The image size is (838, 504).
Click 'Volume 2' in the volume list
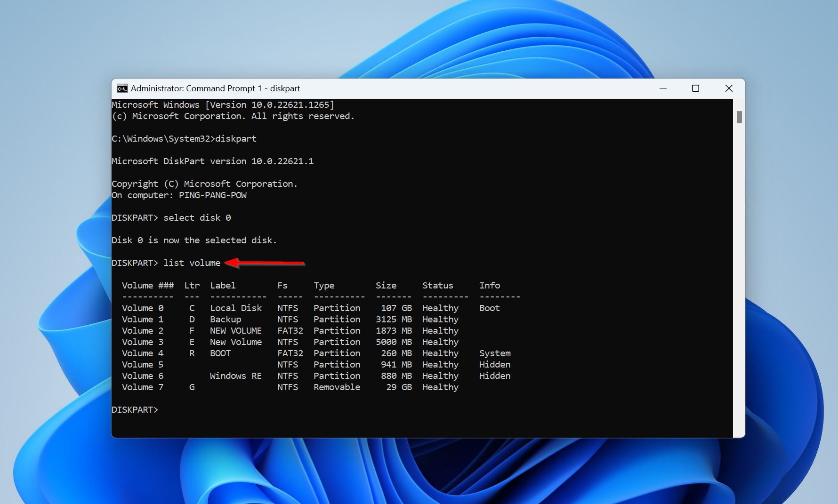click(143, 331)
